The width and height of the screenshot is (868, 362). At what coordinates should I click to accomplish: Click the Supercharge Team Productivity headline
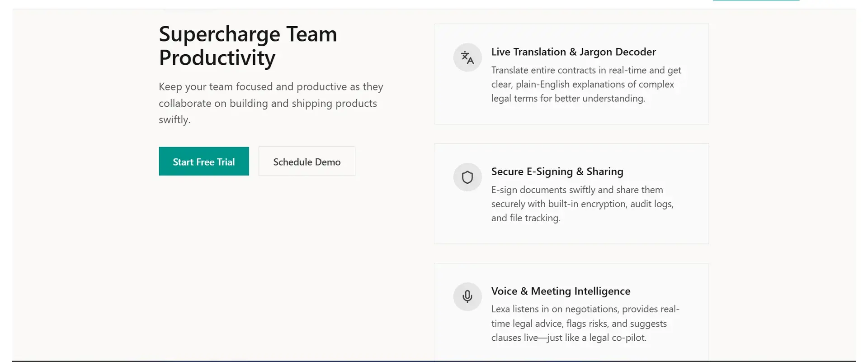248,46
